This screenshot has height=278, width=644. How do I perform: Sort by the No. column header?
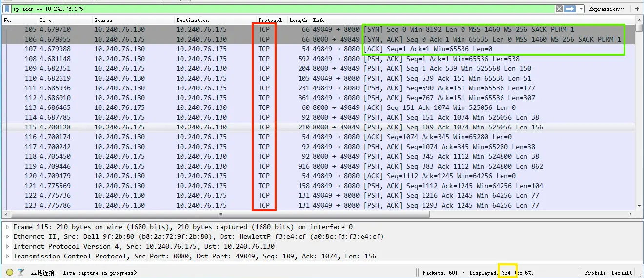coord(7,20)
